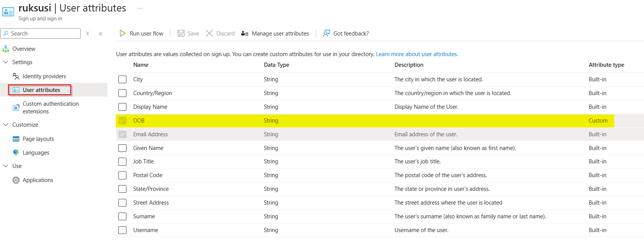Collapse the Use section chevron

[x=6, y=166]
